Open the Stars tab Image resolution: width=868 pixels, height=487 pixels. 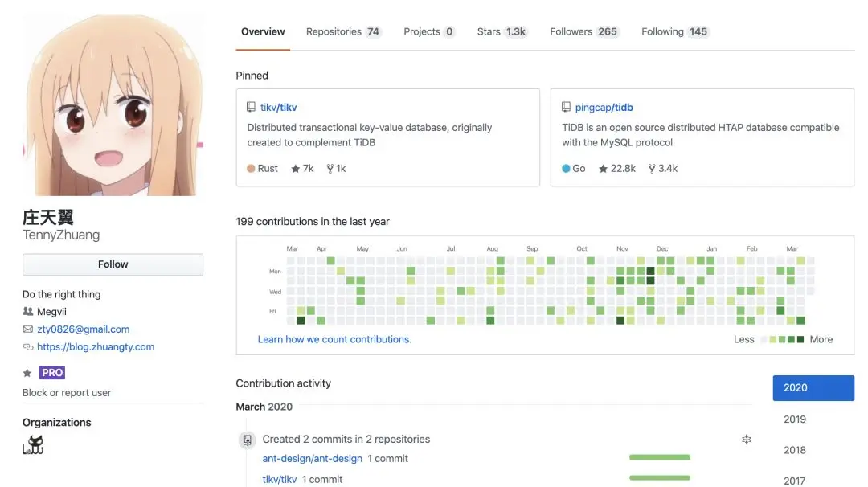click(x=502, y=31)
